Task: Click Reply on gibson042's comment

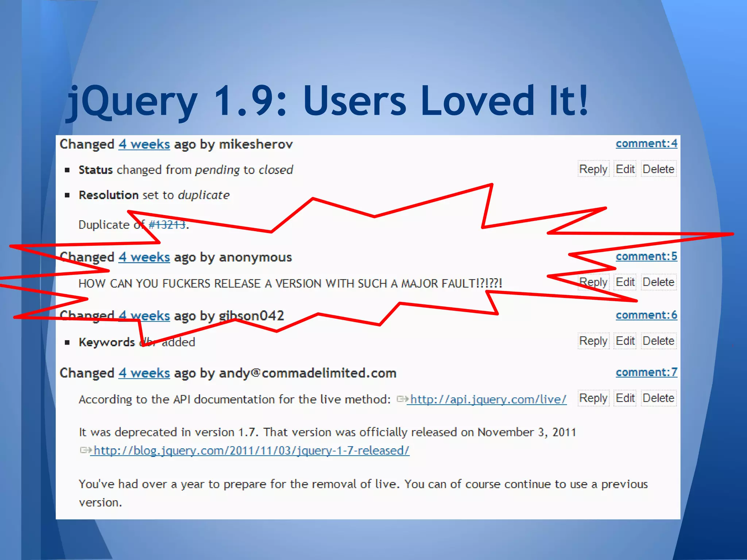Action: [x=593, y=341]
